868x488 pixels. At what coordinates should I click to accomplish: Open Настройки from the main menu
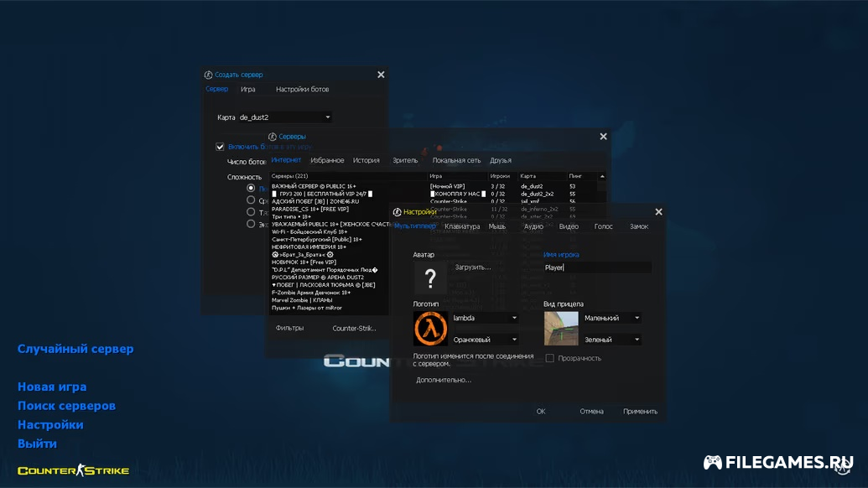(x=50, y=425)
